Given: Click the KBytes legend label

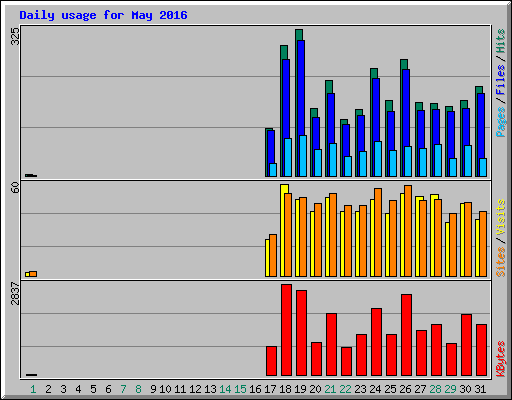Looking at the screenshot, I should 501,359.
